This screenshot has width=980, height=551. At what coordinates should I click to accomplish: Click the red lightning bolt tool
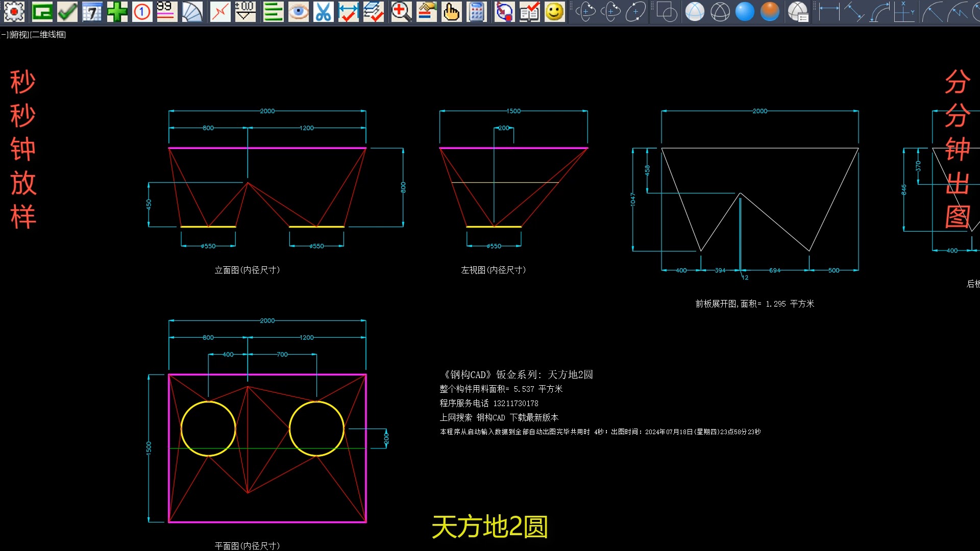220,12
